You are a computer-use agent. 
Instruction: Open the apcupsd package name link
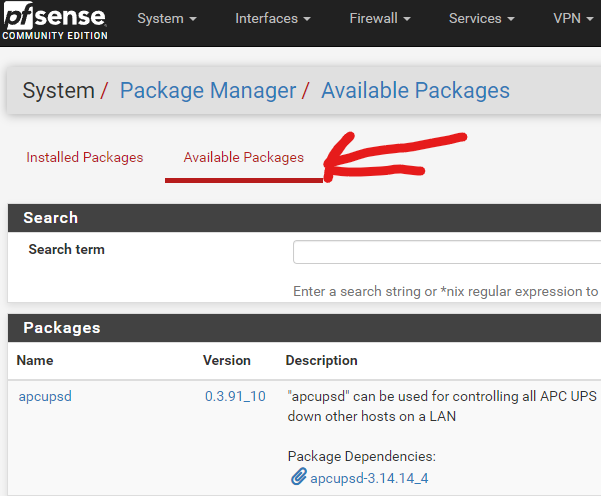(45, 396)
